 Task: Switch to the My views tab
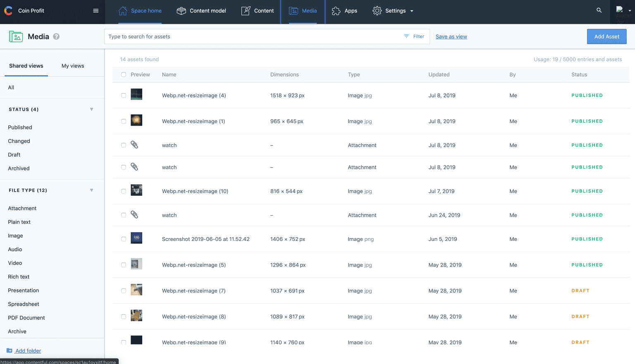[73, 66]
